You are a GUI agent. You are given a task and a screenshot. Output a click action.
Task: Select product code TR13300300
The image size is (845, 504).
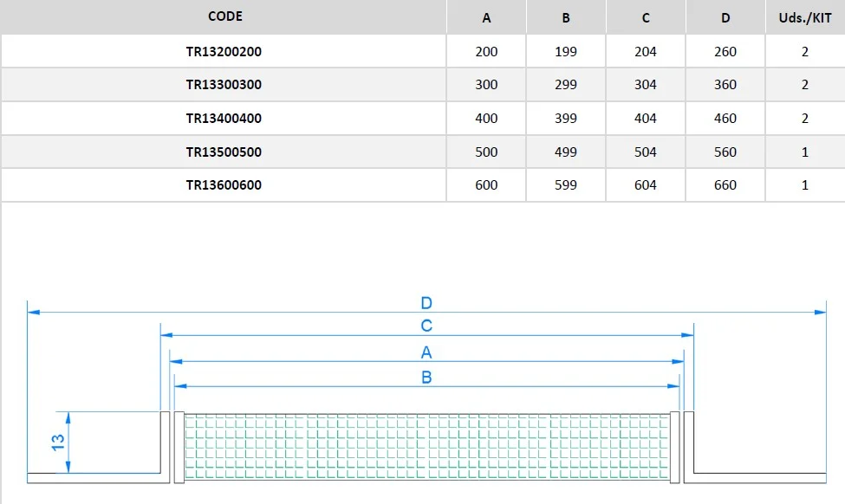[x=224, y=85]
